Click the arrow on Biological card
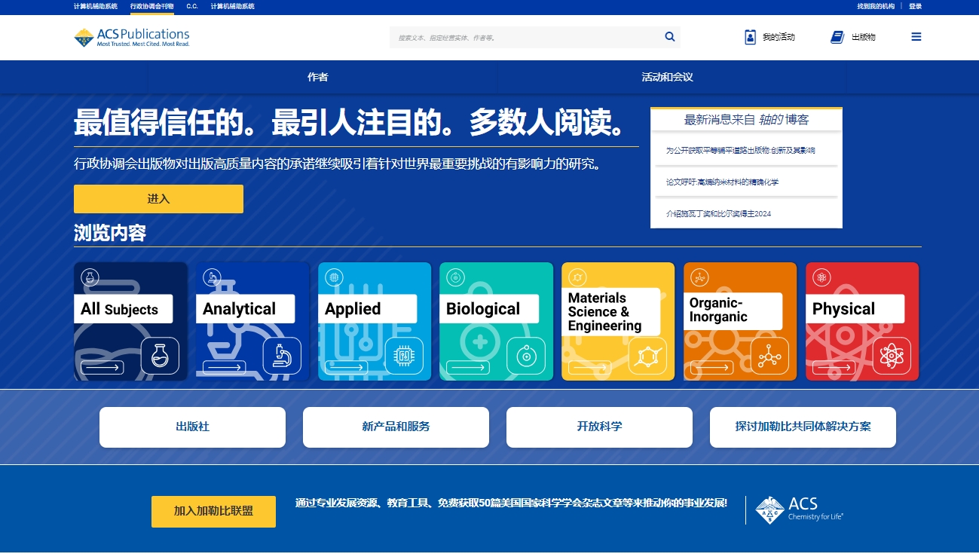979x560 pixels. 468,368
